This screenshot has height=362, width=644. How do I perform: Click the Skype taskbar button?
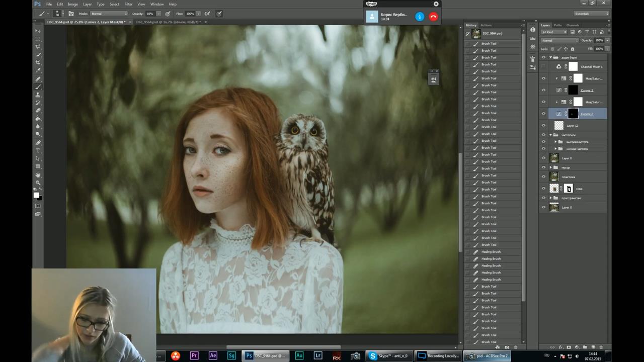(x=388, y=356)
